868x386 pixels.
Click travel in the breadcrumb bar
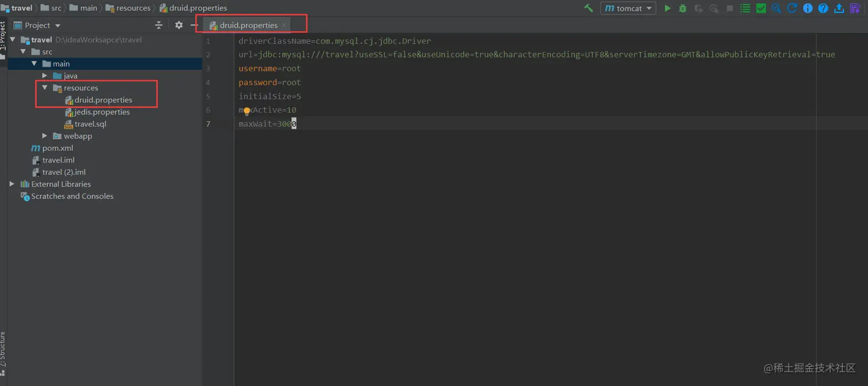(x=17, y=8)
